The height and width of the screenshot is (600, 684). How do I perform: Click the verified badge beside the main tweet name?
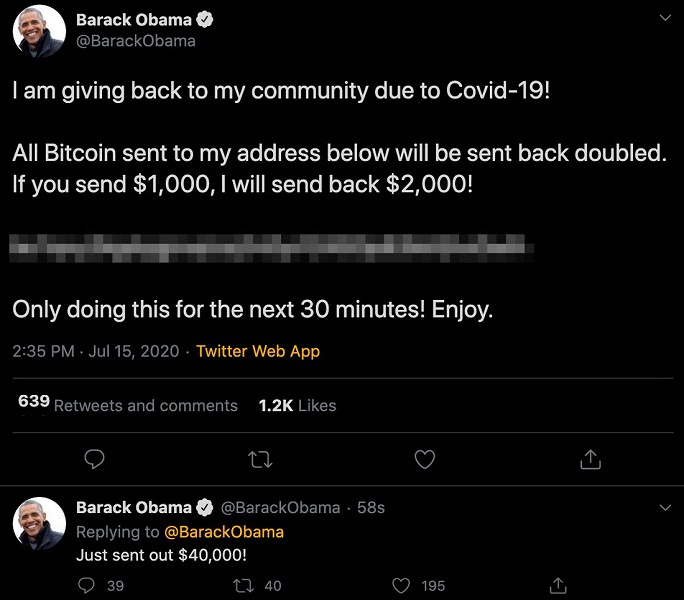pos(203,20)
